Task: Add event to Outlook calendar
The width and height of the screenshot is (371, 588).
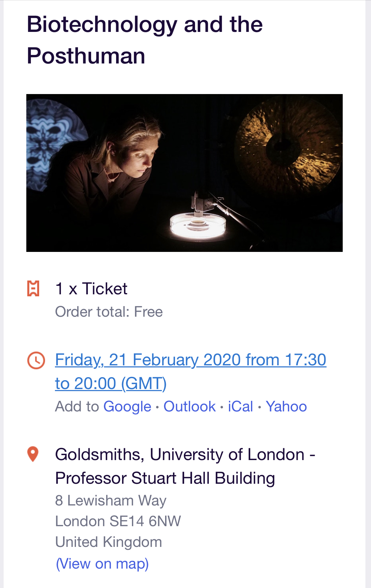Action: 189,406
